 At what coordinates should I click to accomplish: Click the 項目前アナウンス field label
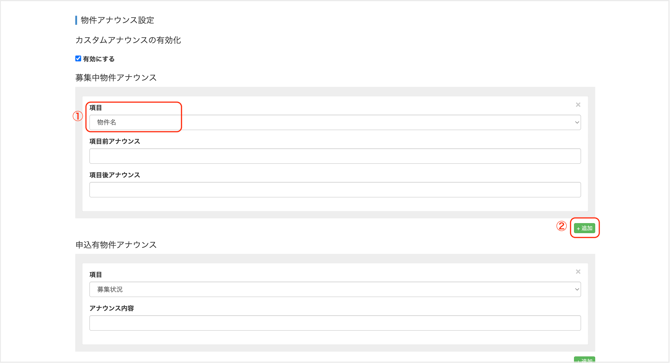[x=115, y=141]
